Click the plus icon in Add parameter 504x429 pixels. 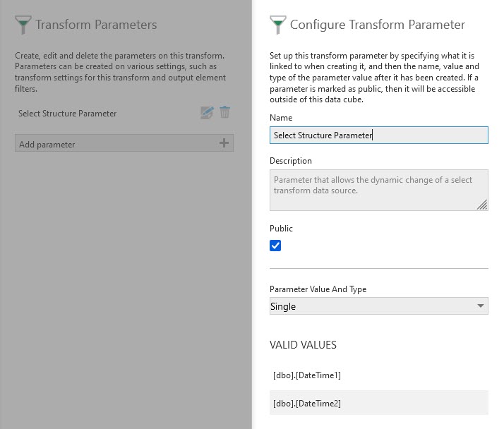tap(224, 143)
